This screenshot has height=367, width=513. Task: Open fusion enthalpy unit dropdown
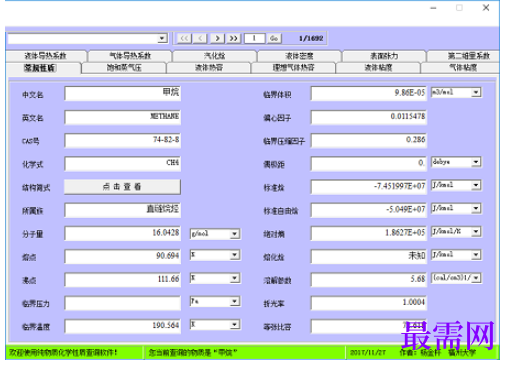click(x=456, y=255)
